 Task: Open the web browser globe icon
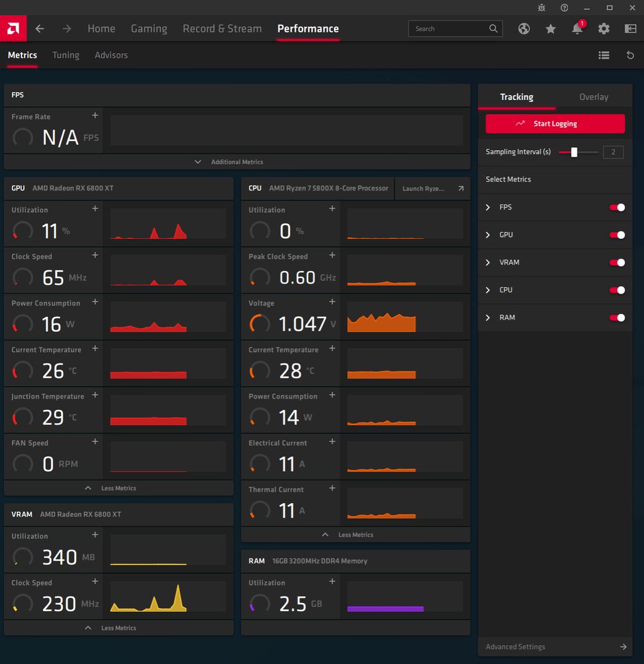tap(524, 29)
